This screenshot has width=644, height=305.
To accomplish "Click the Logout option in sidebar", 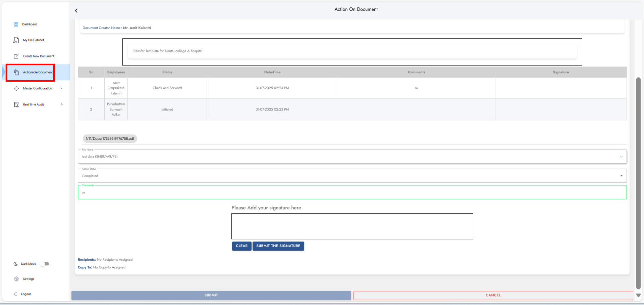I will (26, 294).
